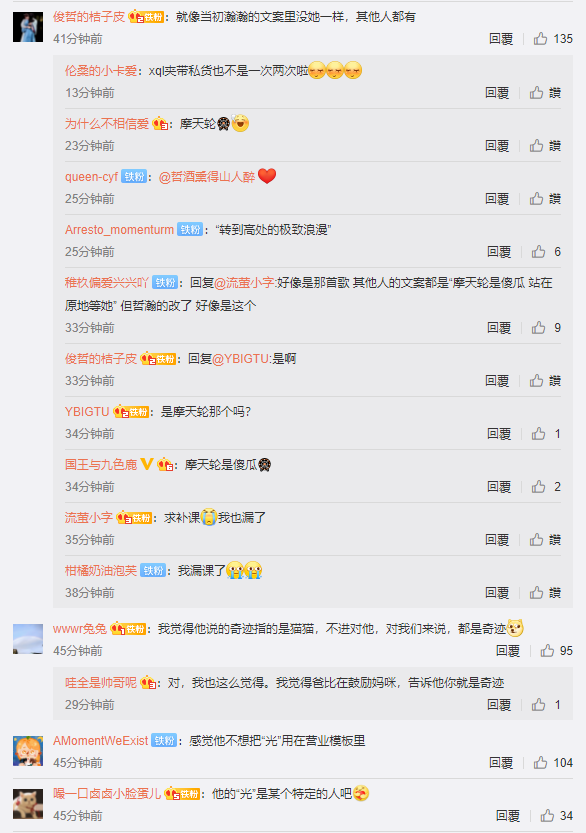The image size is (586, 833).
Task: Like queen-cyf's reply
Action: click(x=537, y=199)
